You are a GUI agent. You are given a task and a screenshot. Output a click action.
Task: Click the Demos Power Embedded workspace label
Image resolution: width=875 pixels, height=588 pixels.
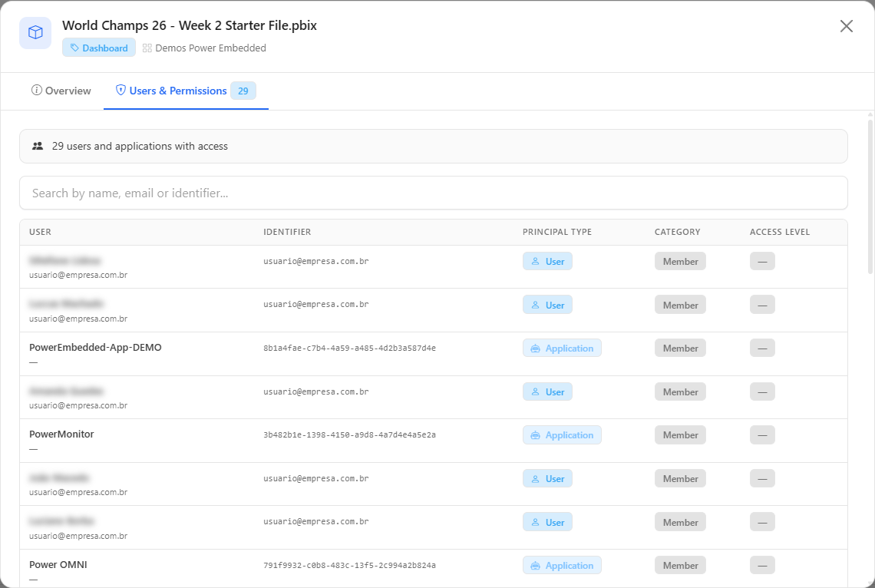(x=204, y=48)
